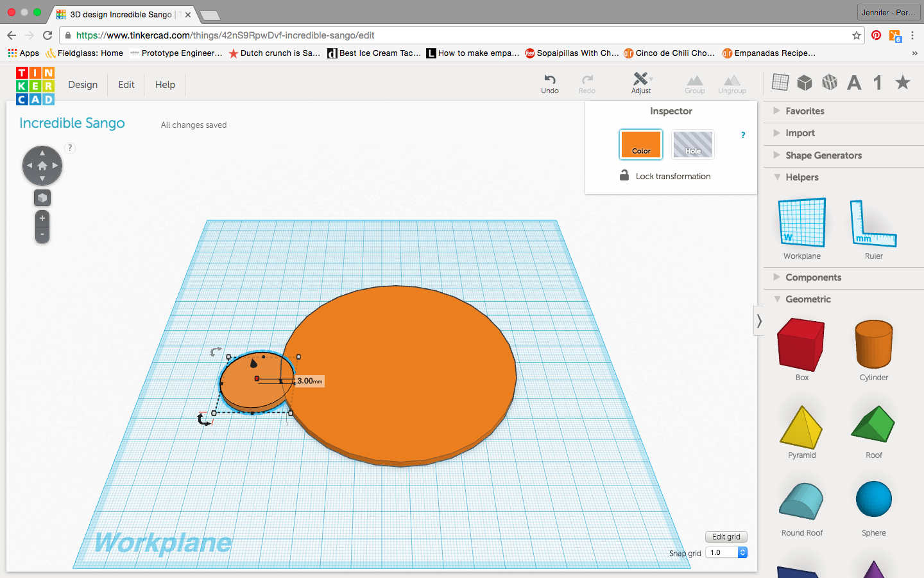Zoom in with the plus button

[x=42, y=218]
